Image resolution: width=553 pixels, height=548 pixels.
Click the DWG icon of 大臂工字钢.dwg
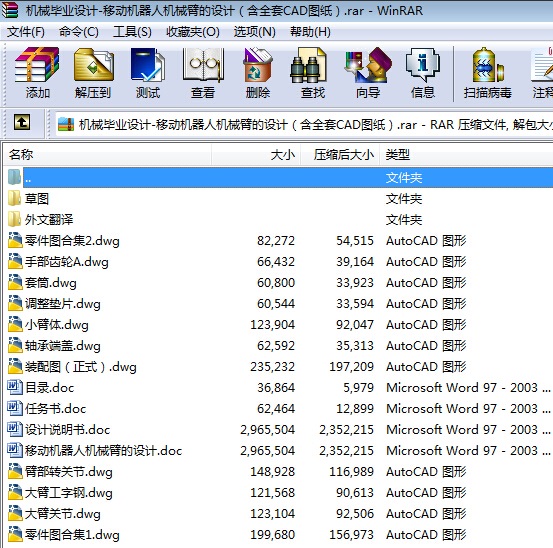point(15,492)
